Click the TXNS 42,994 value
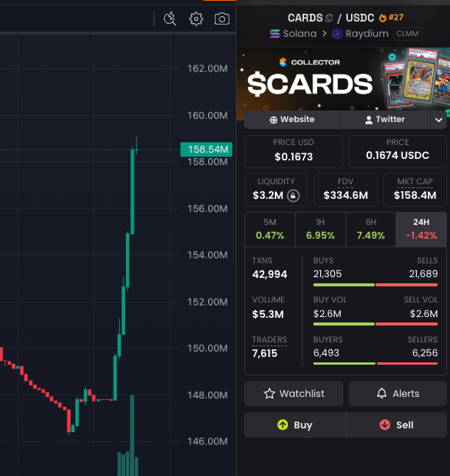Viewport: 450px width, 476px height. click(270, 274)
